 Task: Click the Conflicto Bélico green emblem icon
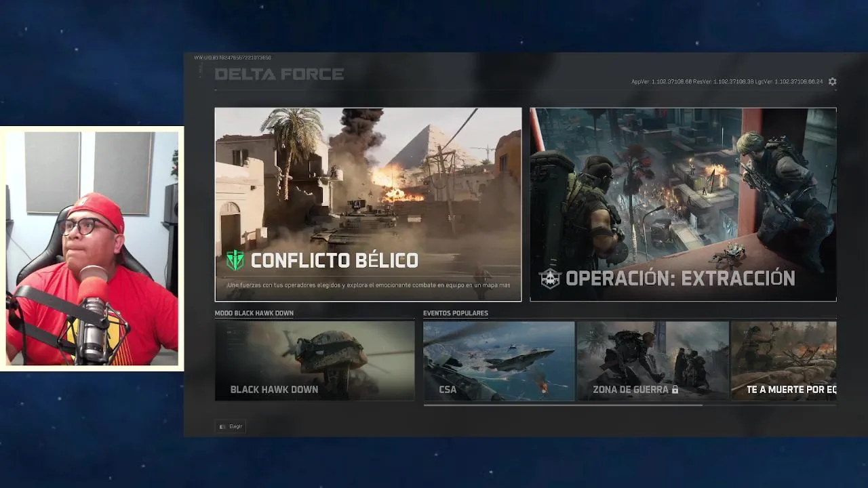[235, 260]
